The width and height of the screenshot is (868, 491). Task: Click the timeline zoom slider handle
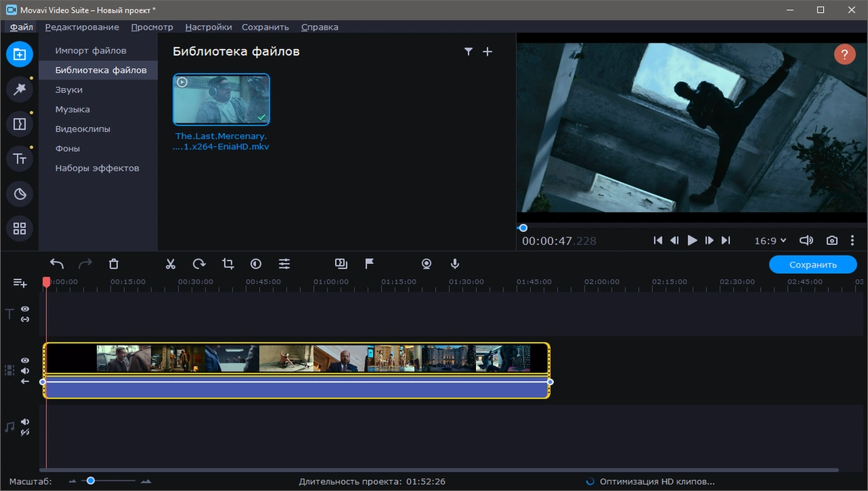[90, 480]
